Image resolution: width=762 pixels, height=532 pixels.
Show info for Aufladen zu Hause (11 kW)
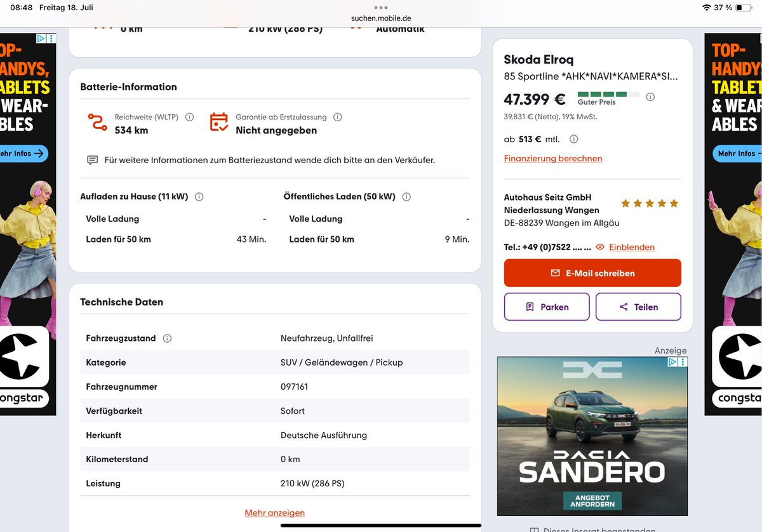point(199,197)
